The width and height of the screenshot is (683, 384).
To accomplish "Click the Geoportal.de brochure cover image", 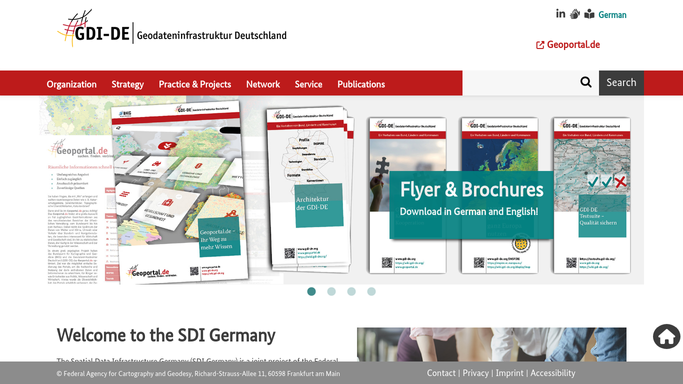I will click(179, 192).
